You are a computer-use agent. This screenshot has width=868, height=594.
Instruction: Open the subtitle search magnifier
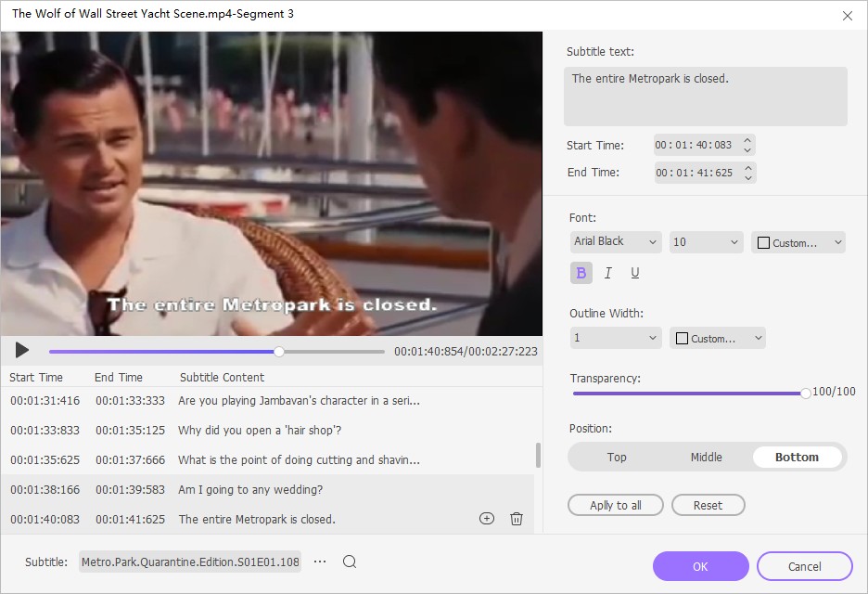(x=350, y=562)
